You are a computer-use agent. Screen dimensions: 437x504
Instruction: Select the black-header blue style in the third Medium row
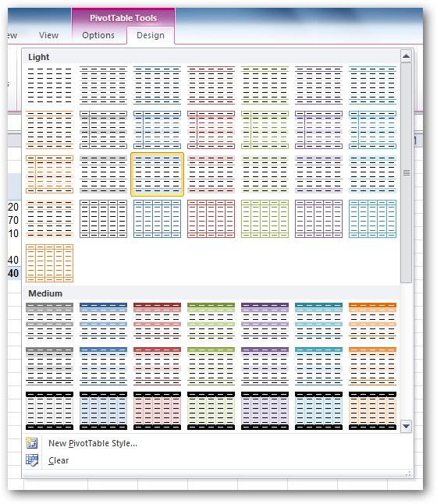pyautogui.click(x=103, y=410)
